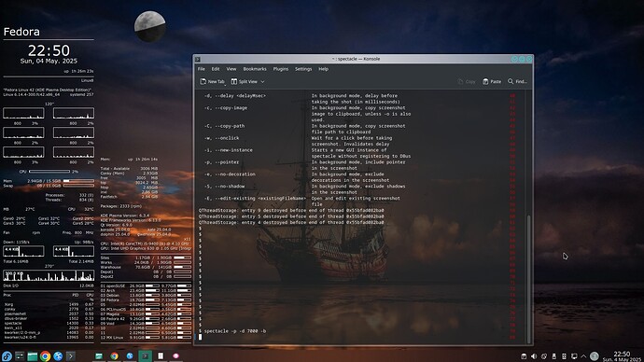Open the taskbar digital clock calendar
Image resolution: width=644 pixels, height=362 pixels.
(x=622, y=356)
